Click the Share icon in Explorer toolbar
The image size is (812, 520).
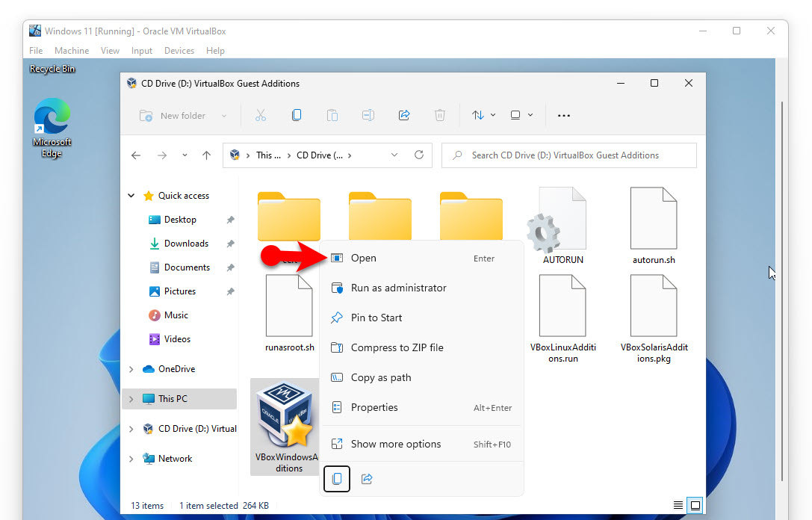[404, 115]
